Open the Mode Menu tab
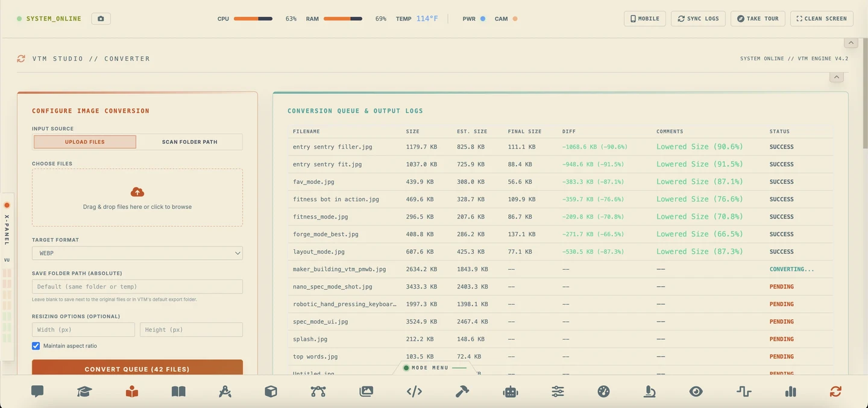868x408 pixels. (x=435, y=368)
